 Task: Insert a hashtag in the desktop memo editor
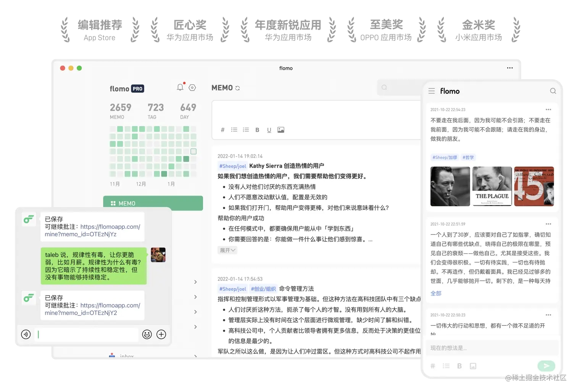222,130
